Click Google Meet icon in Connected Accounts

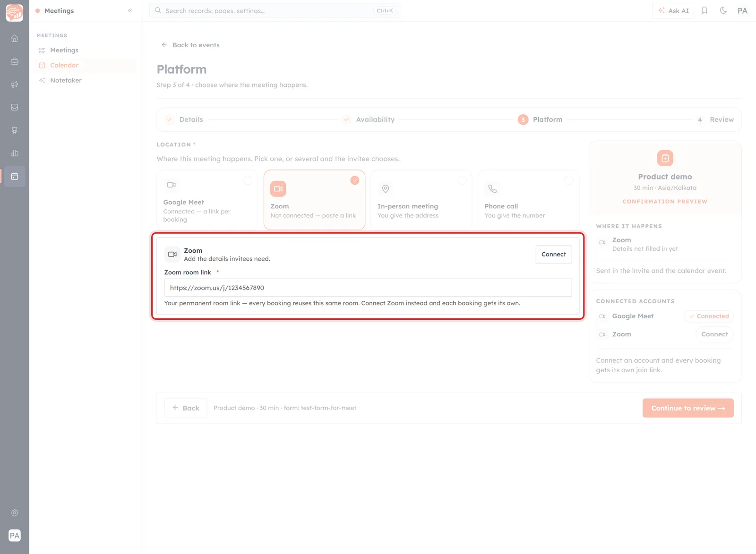point(602,316)
